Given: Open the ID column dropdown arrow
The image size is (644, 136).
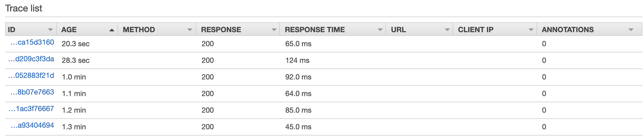Looking at the screenshot, I should tap(50, 30).
